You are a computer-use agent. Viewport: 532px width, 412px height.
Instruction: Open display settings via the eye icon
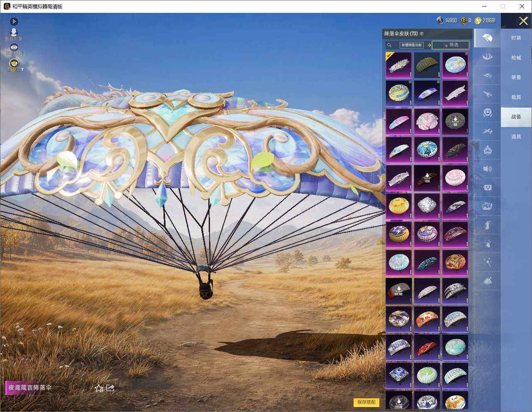coord(14,48)
